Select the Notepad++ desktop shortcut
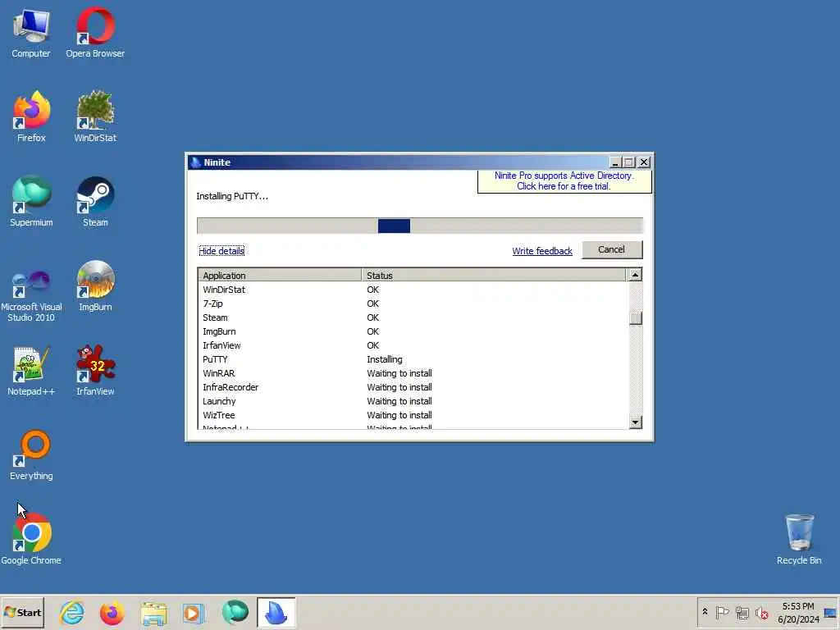Viewport: 840px width, 630px height. pyautogui.click(x=31, y=372)
